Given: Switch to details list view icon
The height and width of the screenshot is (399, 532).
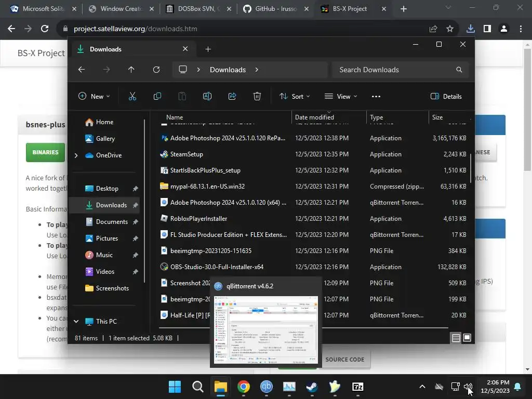Looking at the screenshot, I should coord(456,338).
